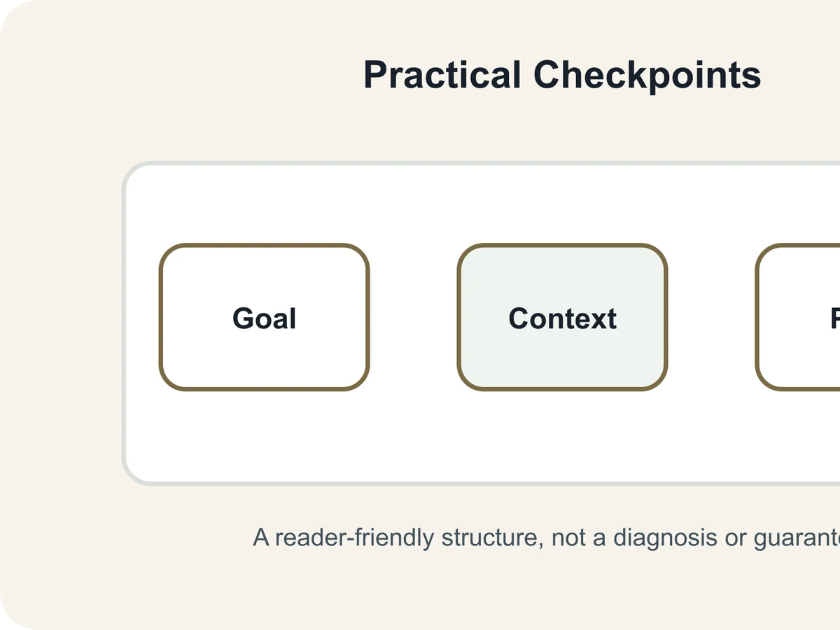Screen dimensions: 840x630
Task: Open the partially visible third checkpoint box
Action: point(798,317)
